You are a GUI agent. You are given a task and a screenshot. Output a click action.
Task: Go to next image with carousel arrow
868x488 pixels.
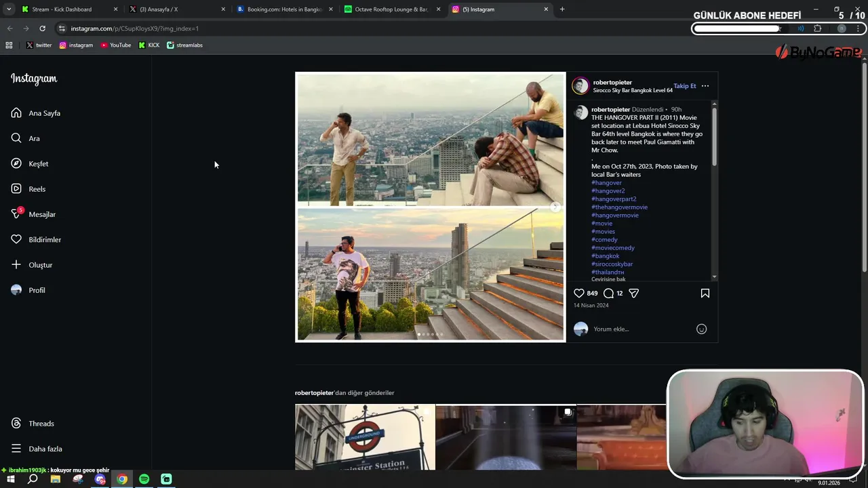[555, 207]
